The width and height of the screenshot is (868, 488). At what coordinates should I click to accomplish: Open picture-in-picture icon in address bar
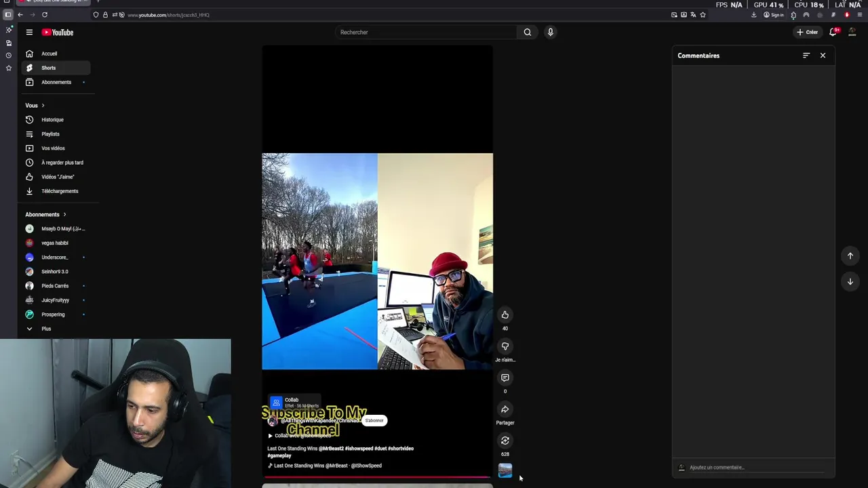click(674, 14)
